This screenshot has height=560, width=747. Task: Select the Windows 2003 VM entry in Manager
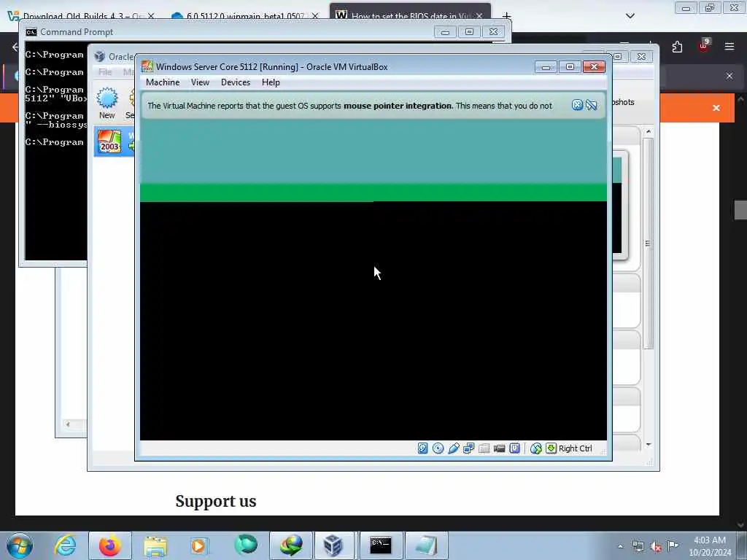click(115, 141)
